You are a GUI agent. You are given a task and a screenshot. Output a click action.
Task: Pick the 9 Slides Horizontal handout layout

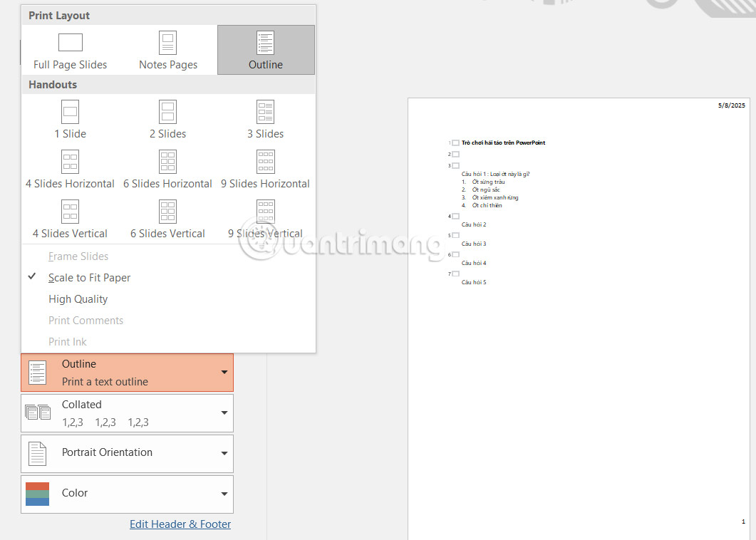click(x=265, y=162)
